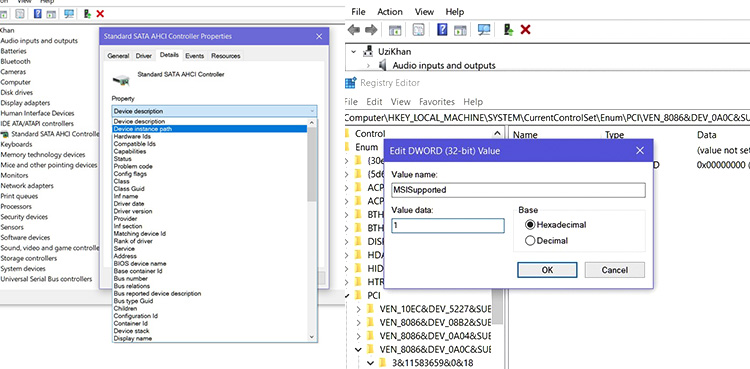Open the Resources tab
This screenshot has width=750, height=369.
[226, 56]
